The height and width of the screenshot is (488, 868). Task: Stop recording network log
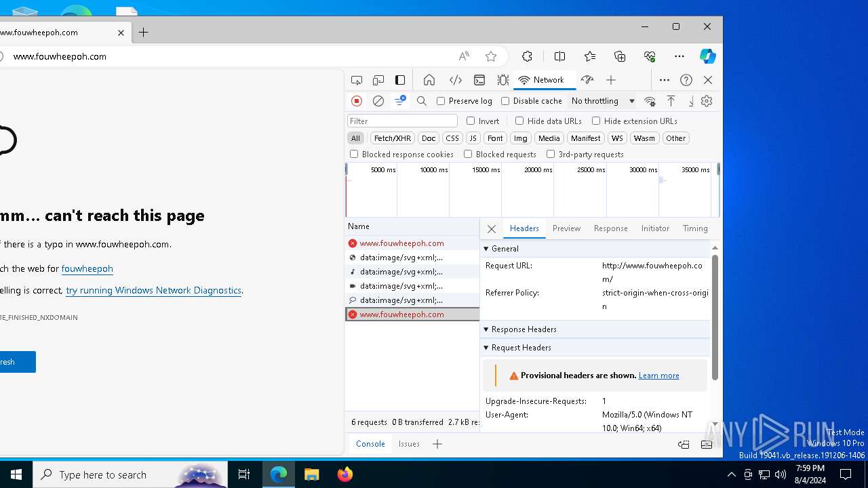coord(357,101)
